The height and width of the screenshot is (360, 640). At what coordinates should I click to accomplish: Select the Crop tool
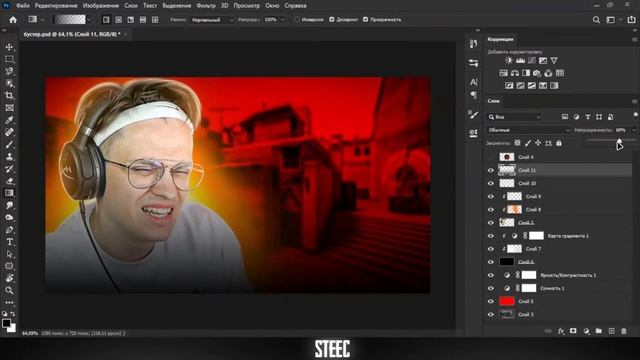[9, 96]
